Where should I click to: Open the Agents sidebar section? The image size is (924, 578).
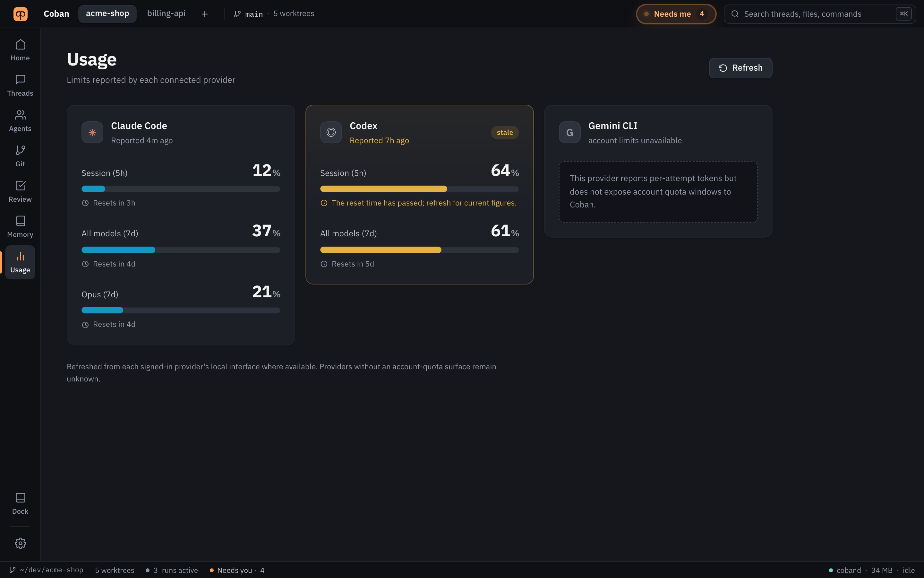click(x=20, y=121)
